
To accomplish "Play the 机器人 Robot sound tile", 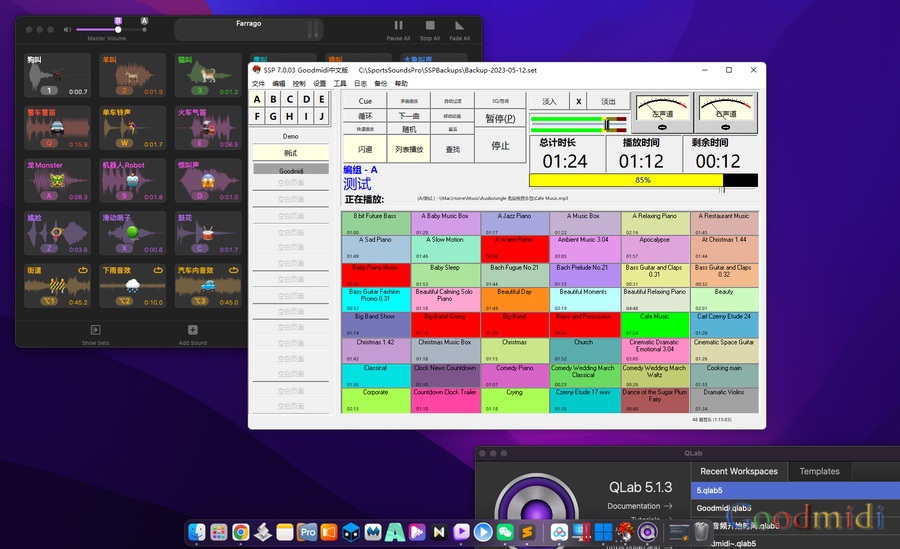I will tap(133, 180).
